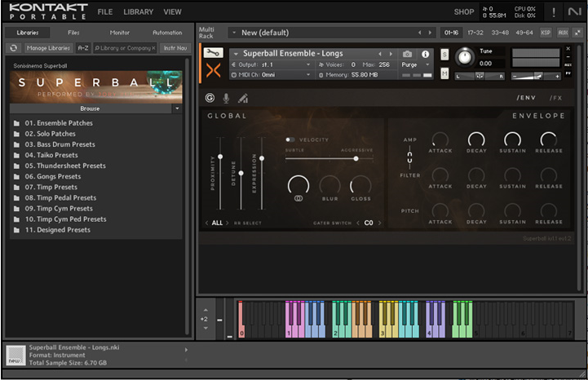Select previous instrument preset arrow
588x380 pixels.
(380, 54)
